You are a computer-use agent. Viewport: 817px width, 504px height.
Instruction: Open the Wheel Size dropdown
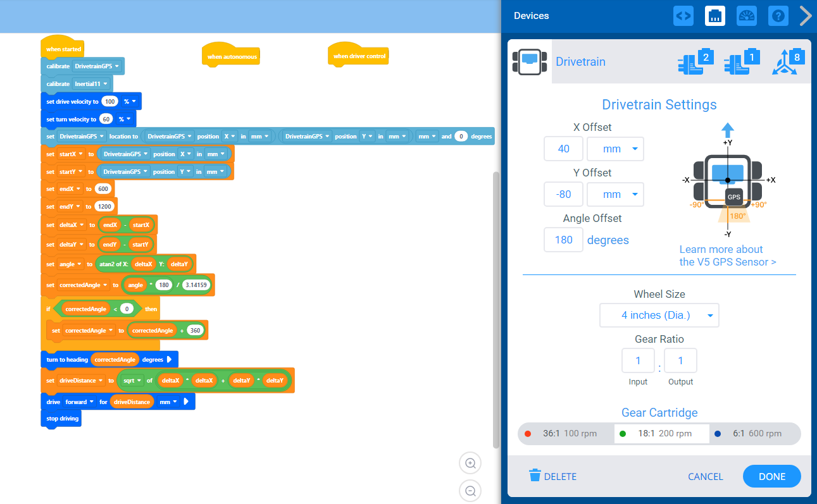pyautogui.click(x=659, y=315)
